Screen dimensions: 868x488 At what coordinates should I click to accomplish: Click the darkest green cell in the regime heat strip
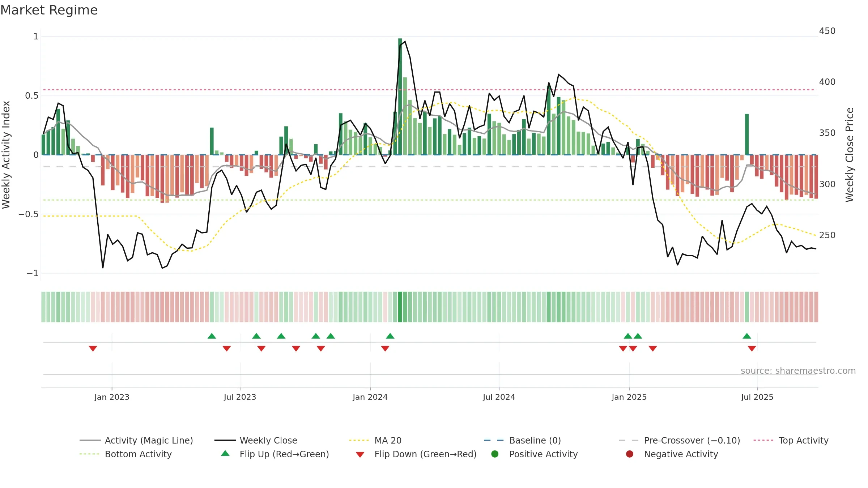pyautogui.click(x=400, y=307)
